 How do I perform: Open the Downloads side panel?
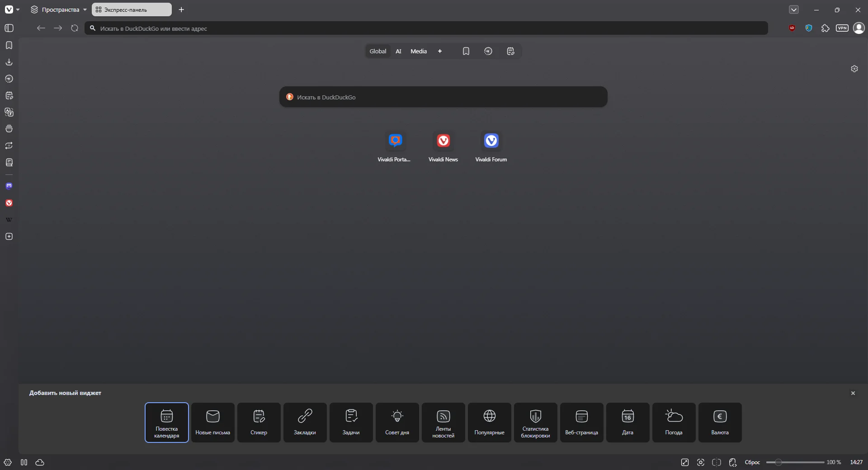point(9,62)
